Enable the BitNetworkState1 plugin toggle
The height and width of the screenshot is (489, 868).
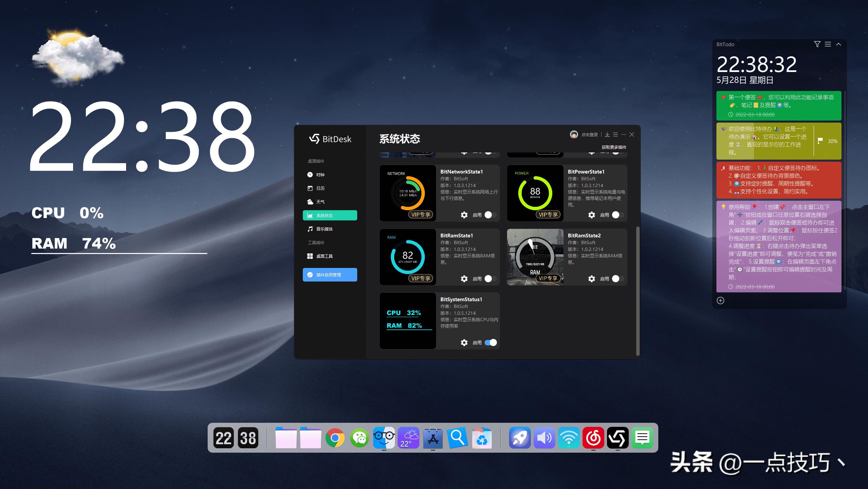click(x=490, y=215)
